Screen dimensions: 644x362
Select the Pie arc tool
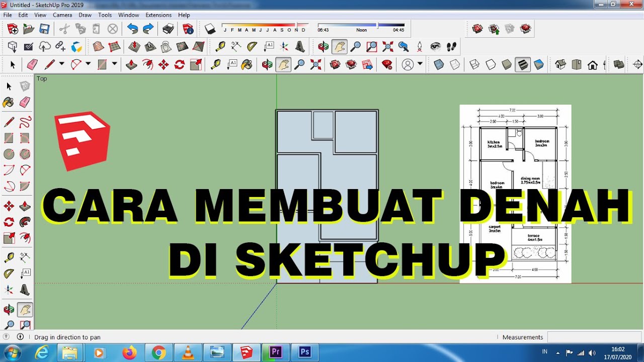tap(25, 186)
